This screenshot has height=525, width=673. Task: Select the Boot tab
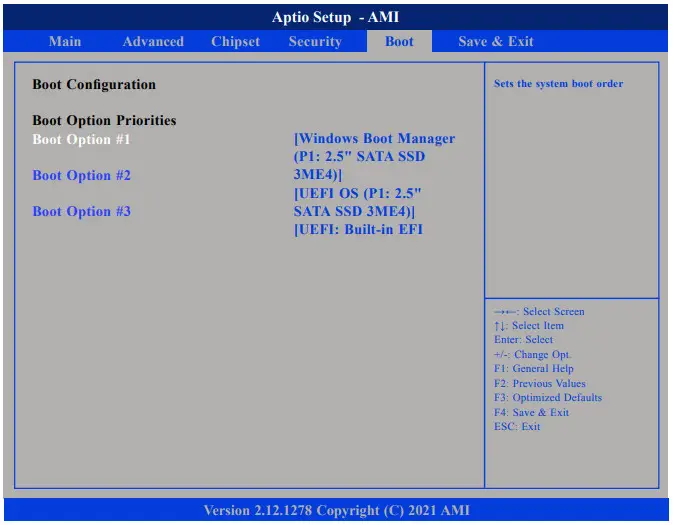tap(399, 41)
